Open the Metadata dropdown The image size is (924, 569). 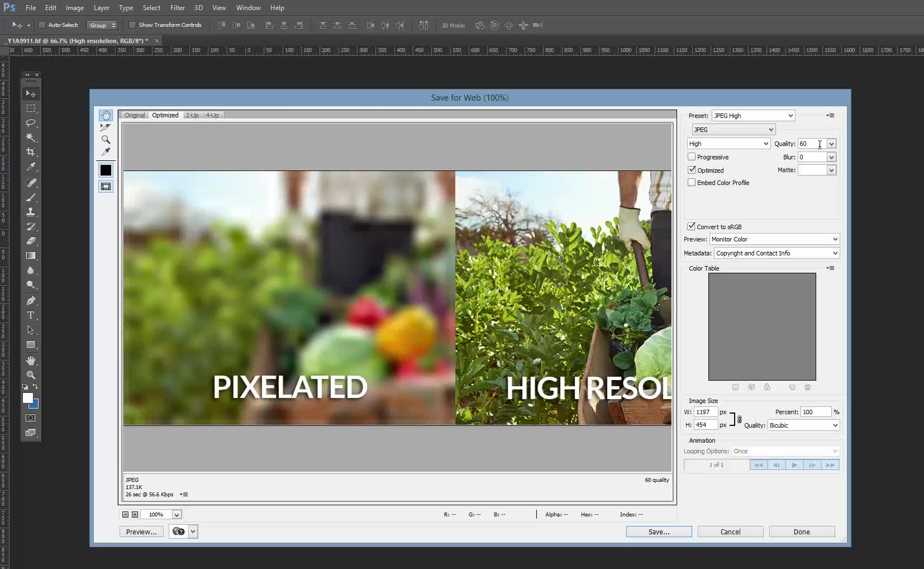click(x=776, y=253)
